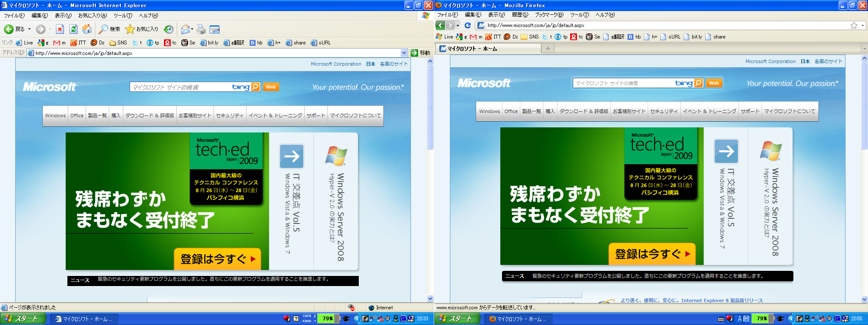The width and height of the screenshot is (868, 325).
Task: Open the e翻訳 bookmark in Firefox bookmarks toolbar
Action: [614, 37]
